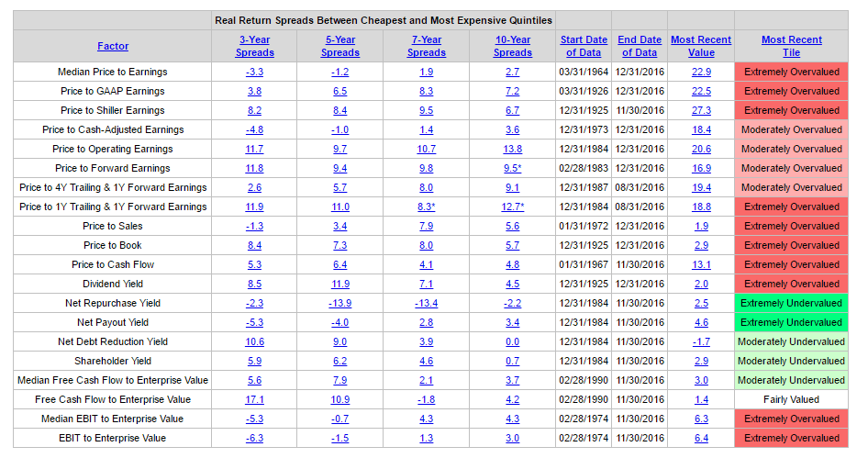Image resolution: width=868 pixels, height=458 pixels.
Task: Click the Fairly Valued tile cell
Action: pyautogui.click(x=791, y=399)
